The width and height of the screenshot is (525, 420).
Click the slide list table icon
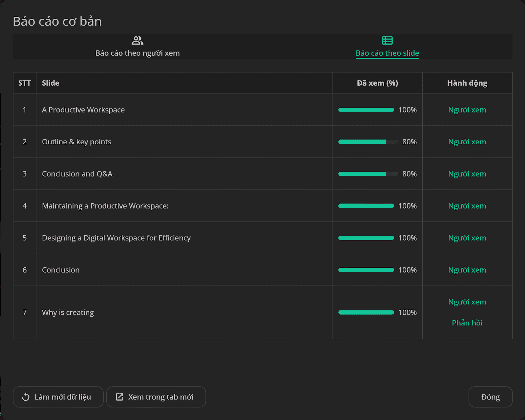[x=387, y=40]
